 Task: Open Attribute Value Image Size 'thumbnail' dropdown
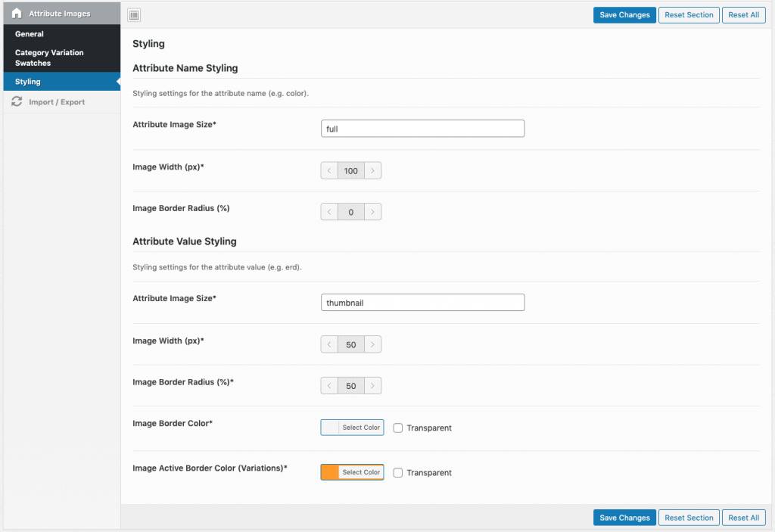[x=422, y=303]
